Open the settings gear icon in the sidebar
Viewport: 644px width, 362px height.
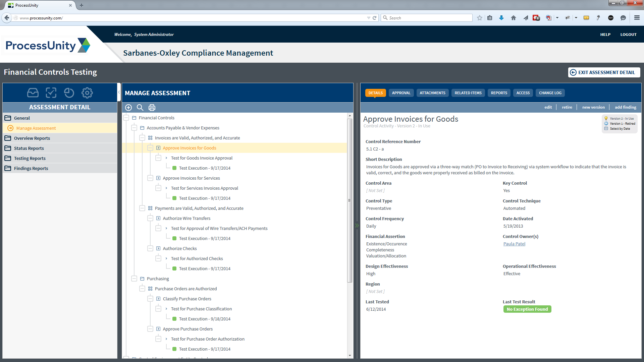[87, 93]
